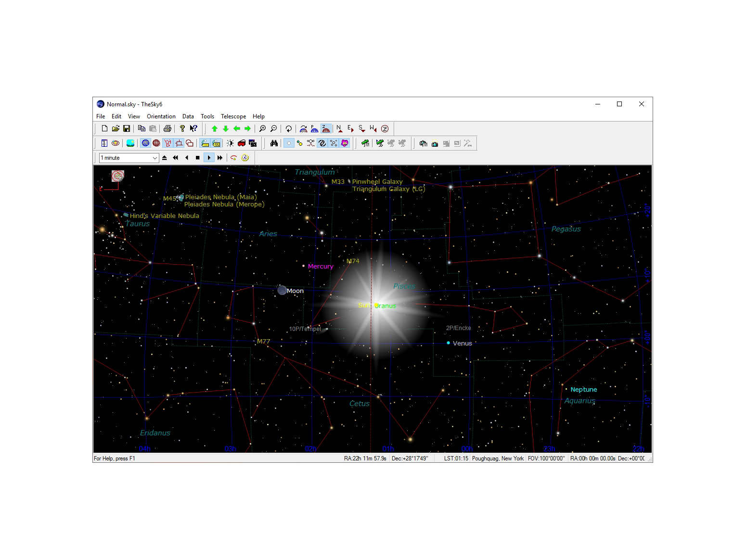This screenshot has height=560, width=746.
Task: Stop the time skip
Action: [x=198, y=158]
